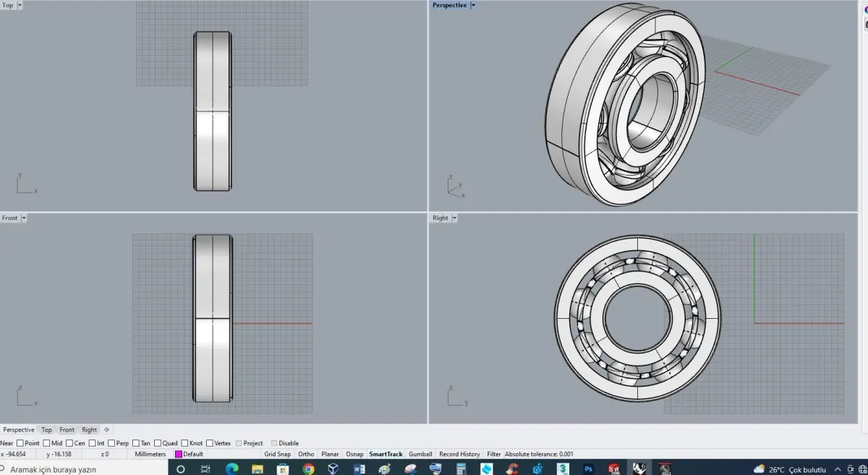This screenshot has width=868, height=475.
Task: Open Microsoft Edge from the taskbar
Action: click(x=231, y=468)
